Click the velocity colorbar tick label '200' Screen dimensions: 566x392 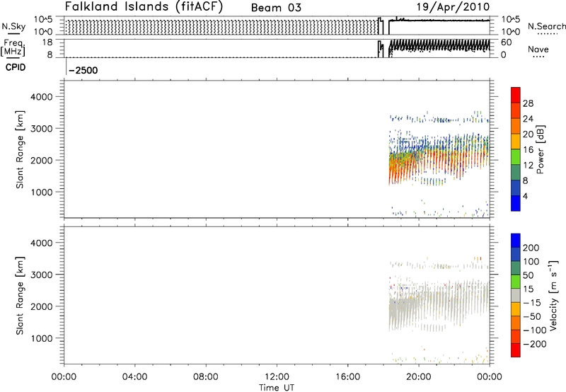point(531,248)
